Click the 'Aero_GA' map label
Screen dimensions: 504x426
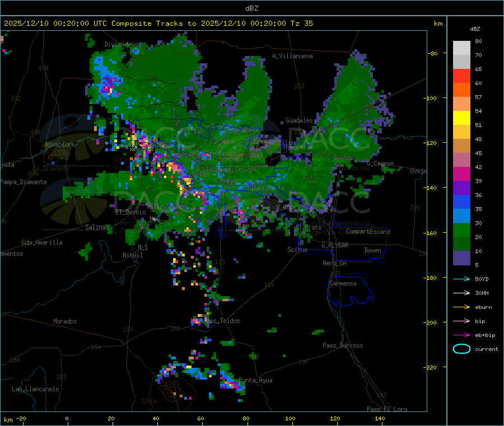coord(335,263)
